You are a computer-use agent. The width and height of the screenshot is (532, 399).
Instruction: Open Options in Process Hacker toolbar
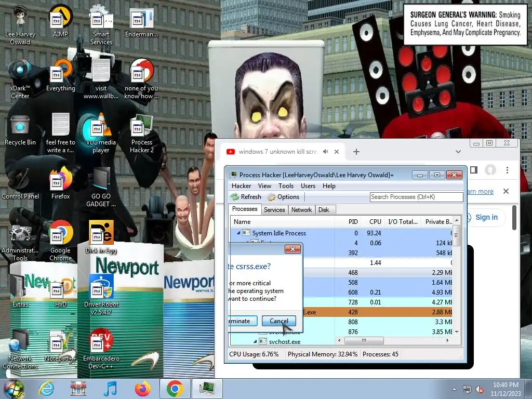click(x=284, y=197)
